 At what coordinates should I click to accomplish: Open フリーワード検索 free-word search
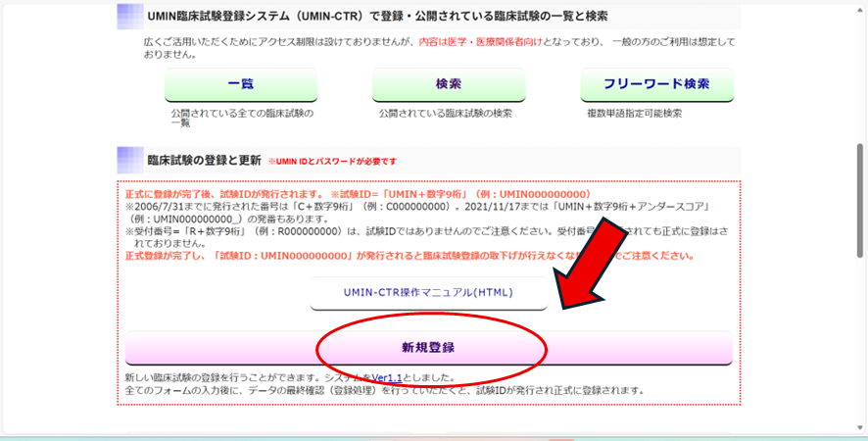pyautogui.click(x=656, y=84)
